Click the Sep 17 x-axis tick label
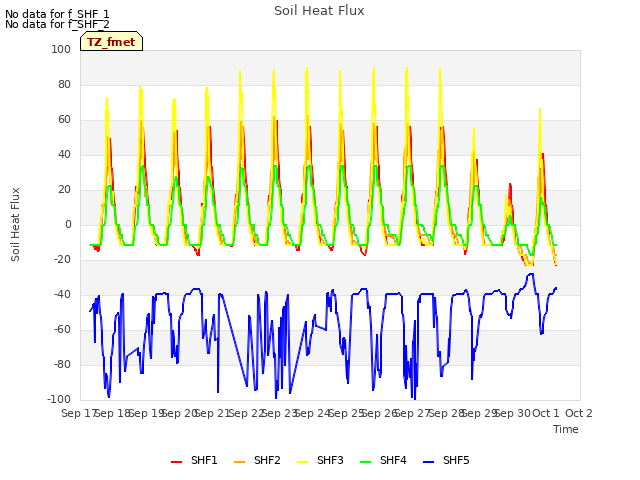640x480 pixels. (x=79, y=413)
